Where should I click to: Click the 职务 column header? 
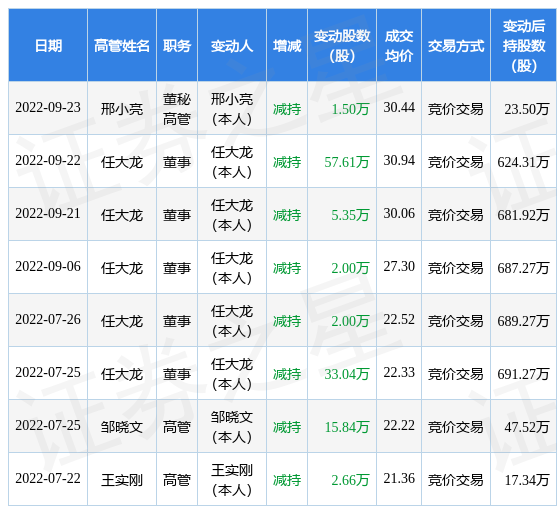click(177, 46)
